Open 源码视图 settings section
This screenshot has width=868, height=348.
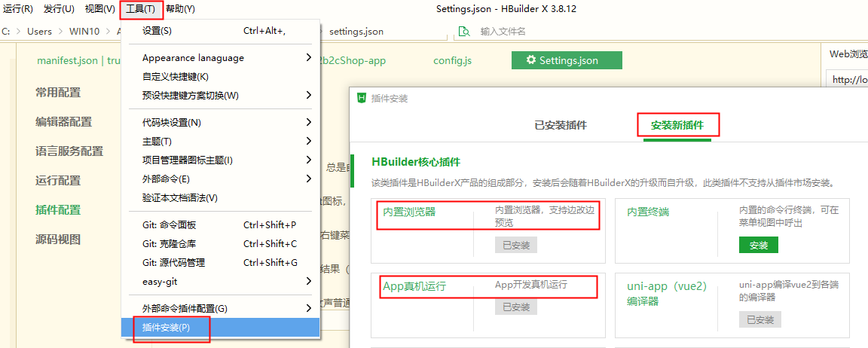coord(57,239)
